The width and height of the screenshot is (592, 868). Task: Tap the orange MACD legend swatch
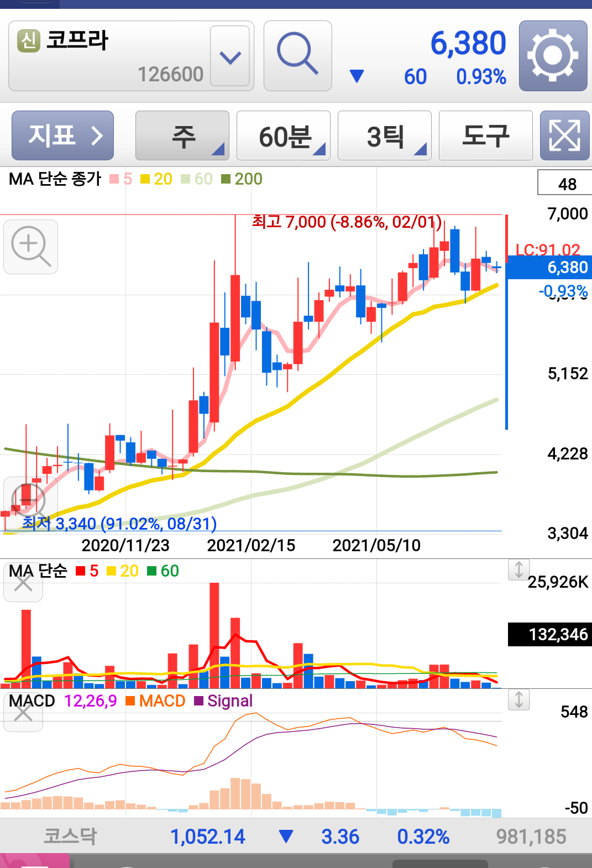coord(130,701)
